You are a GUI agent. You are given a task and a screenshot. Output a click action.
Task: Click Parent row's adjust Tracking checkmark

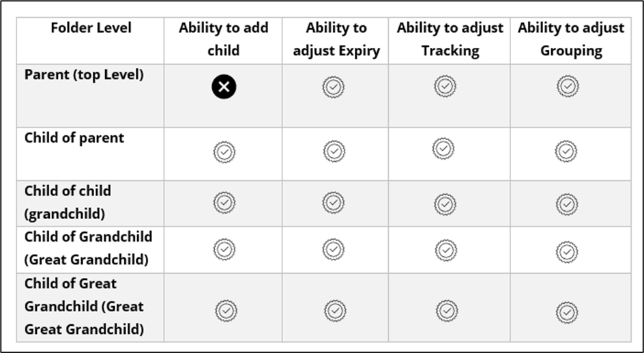[x=445, y=86]
